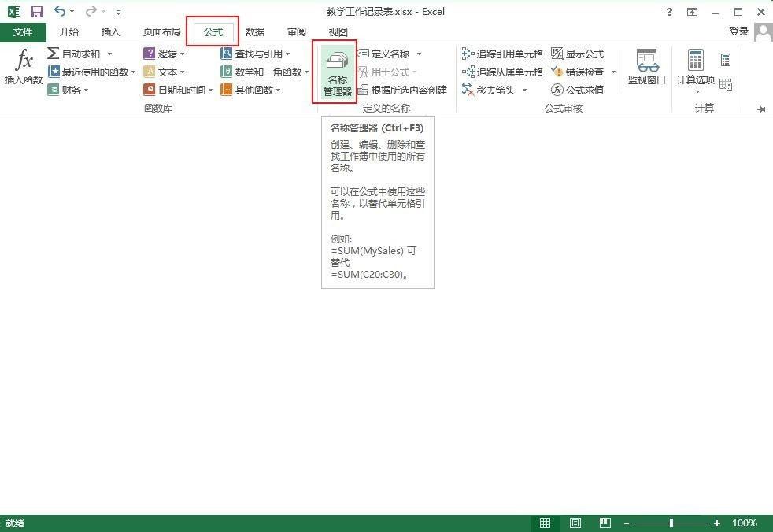Expand the 日期和时间 functions dropdown
Image resolution: width=773 pixels, height=532 pixels.
[178, 89]
